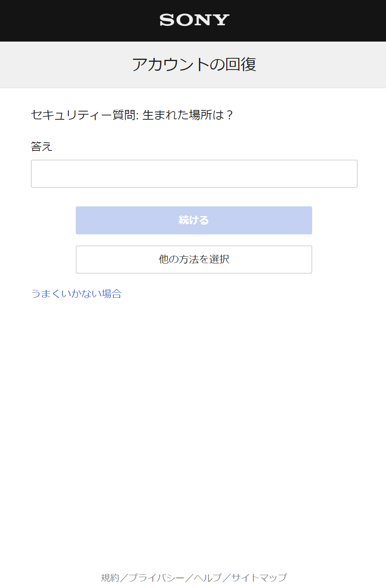Open the sitemap link at page bottom
This screenshot has height=588, width=386.
point(259,578)
